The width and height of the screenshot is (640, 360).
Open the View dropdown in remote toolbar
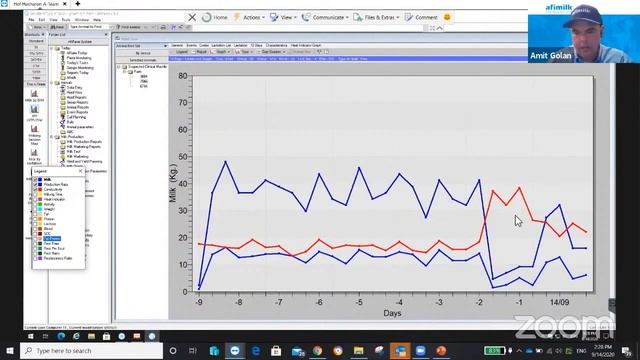pos(283,18)
